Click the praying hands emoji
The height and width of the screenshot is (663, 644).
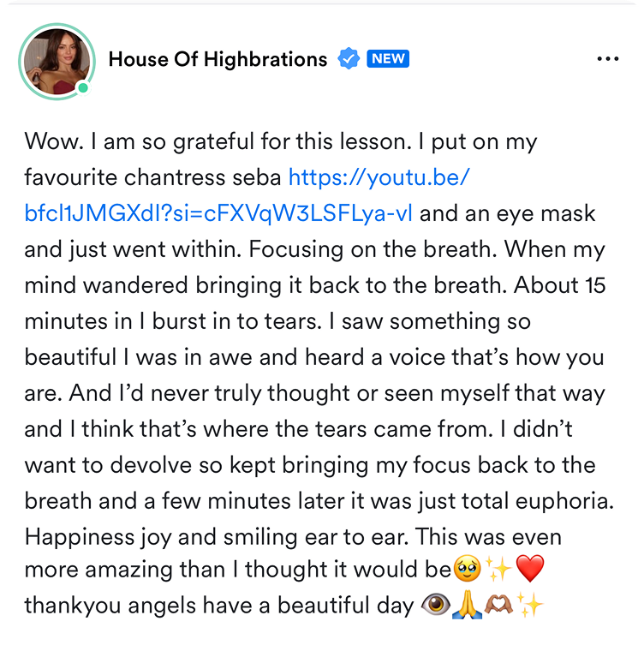click(x=467, y=605)
